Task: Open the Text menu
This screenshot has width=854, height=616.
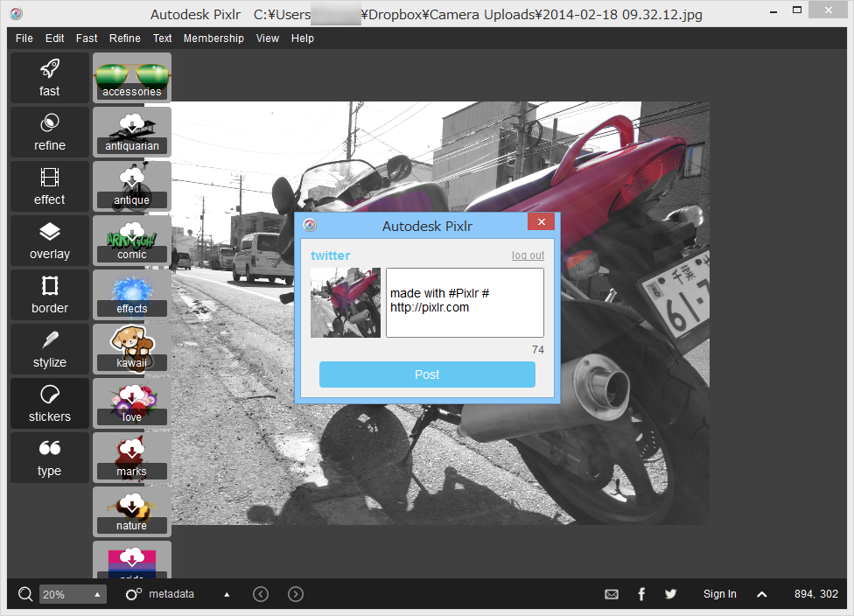Action: [162, 38]
